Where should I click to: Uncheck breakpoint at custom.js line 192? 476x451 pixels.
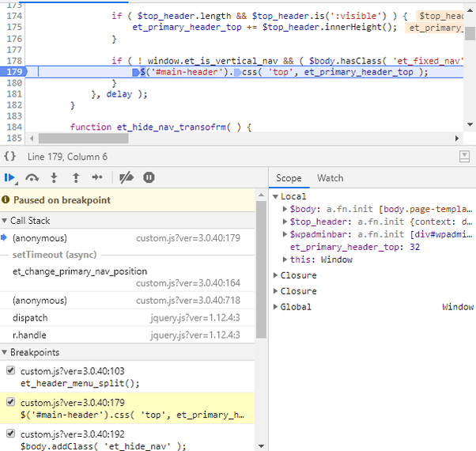point(10,434)
